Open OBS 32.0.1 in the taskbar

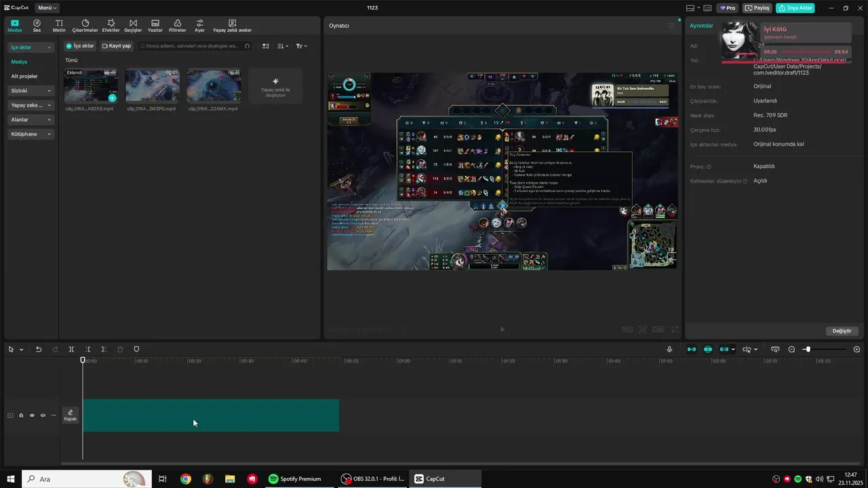(x=373, y=479)
